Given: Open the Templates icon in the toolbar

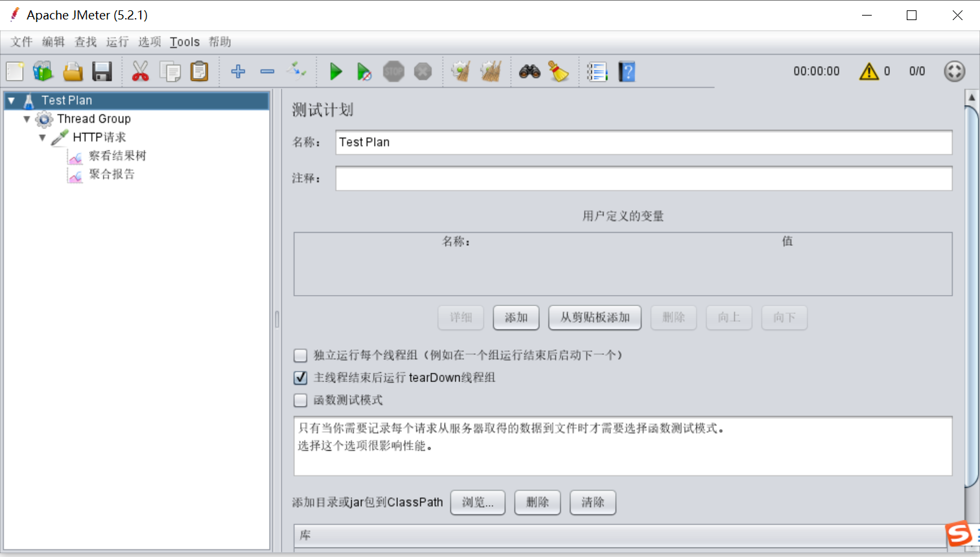Looking at the screenshot, I should pos(43,71).
